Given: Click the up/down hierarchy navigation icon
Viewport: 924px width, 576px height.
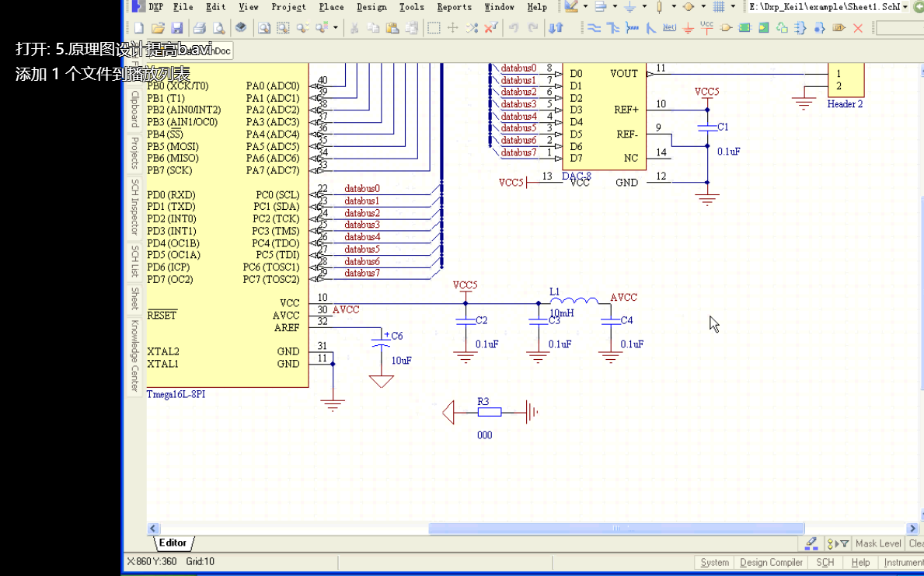Looking at the screenshot, I should 556,28.
